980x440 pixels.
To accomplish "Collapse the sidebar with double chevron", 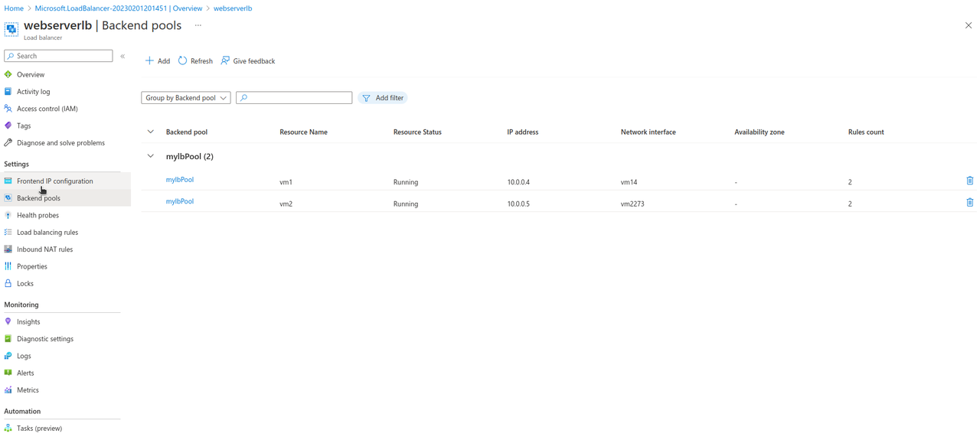I will [122, 56].
